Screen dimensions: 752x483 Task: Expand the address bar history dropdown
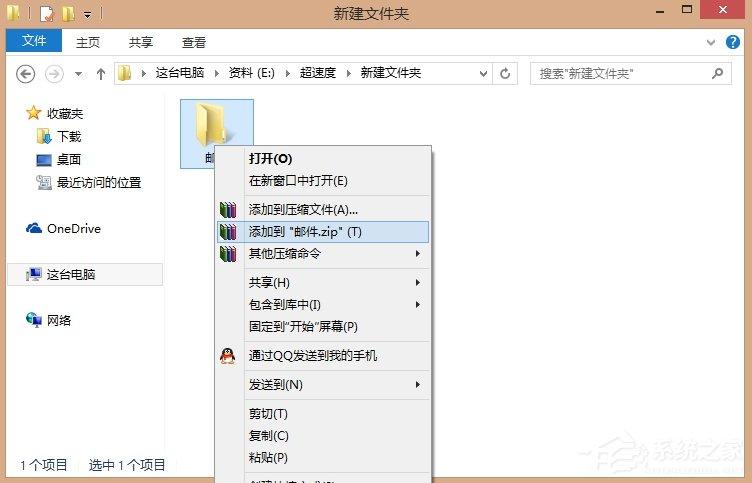point(483,74)
